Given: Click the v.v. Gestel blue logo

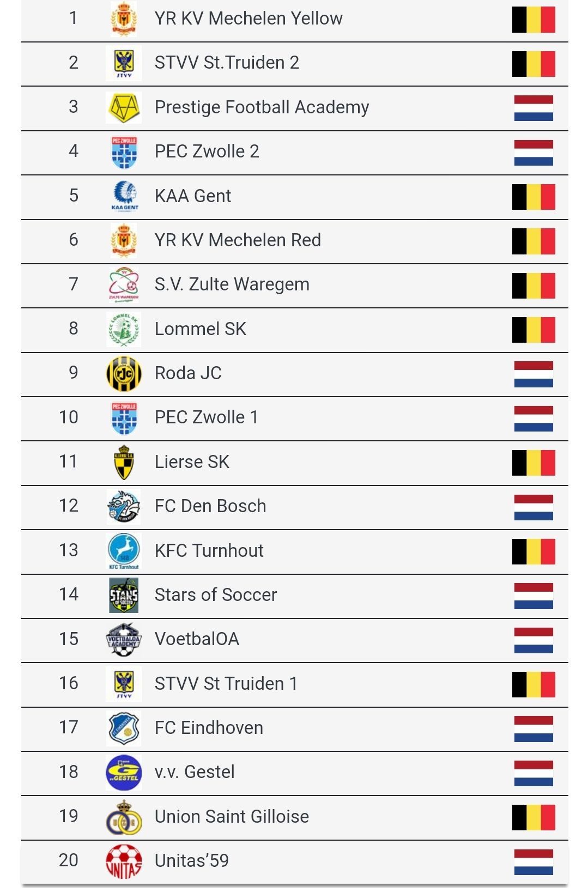Looking at the screenshot, I should (124, 773).
